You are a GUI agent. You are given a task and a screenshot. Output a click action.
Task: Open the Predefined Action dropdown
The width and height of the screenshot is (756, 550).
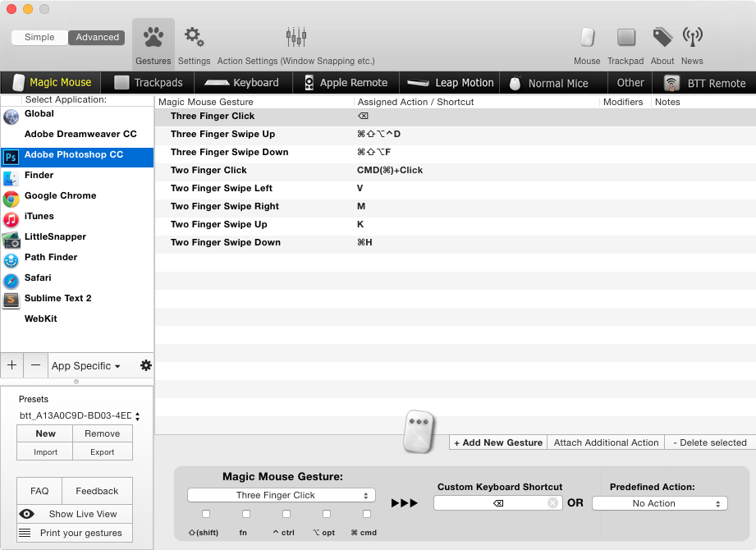tap(660, 503)
